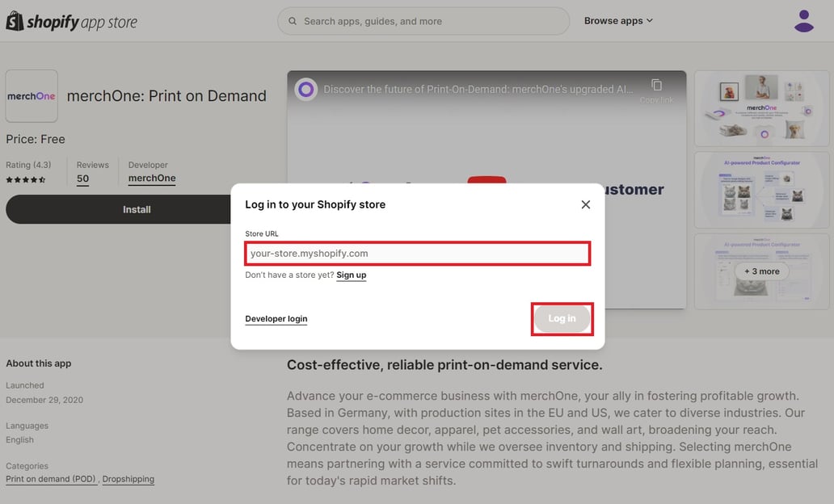Close the Shopify login dialog
The height and width of the screenshot is (504, 834).
585,204
